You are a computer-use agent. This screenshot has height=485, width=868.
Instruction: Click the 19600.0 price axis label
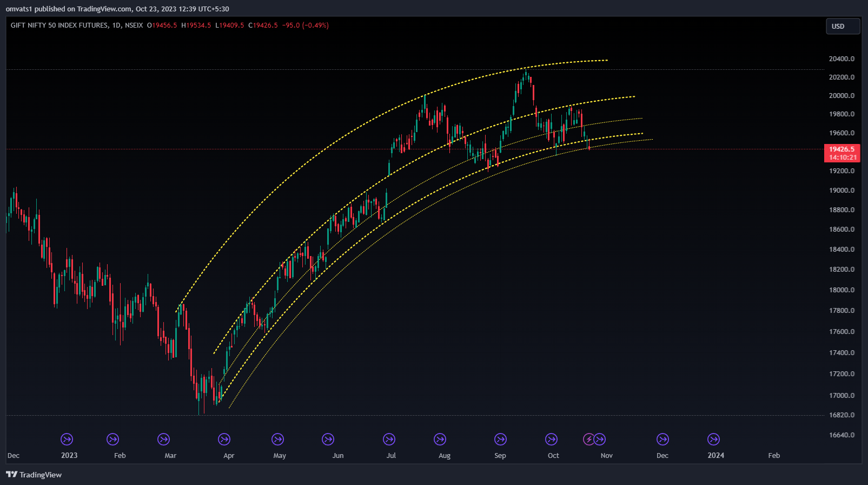click(x=842, y=133)
